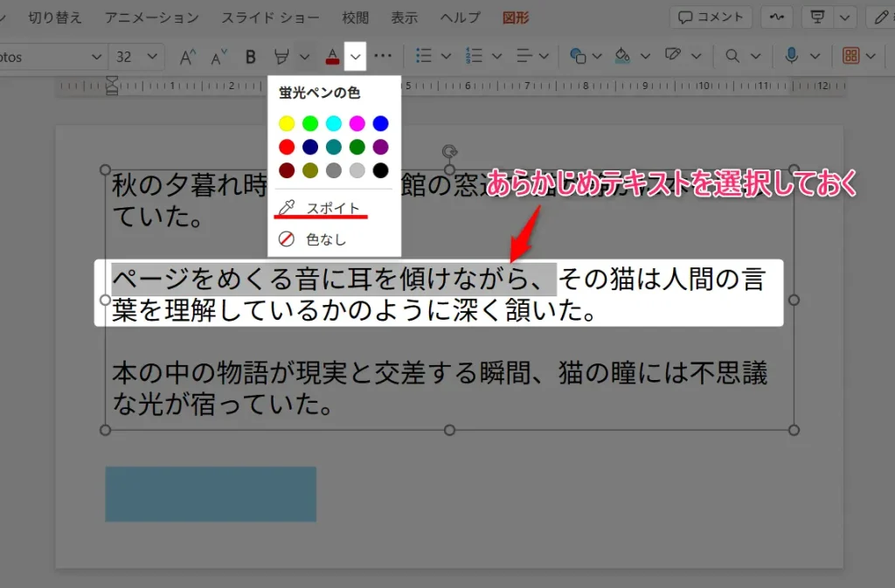895x588 pixels.
Task: Pick the yellow highlight color swatch
Action: coord(287,123)
